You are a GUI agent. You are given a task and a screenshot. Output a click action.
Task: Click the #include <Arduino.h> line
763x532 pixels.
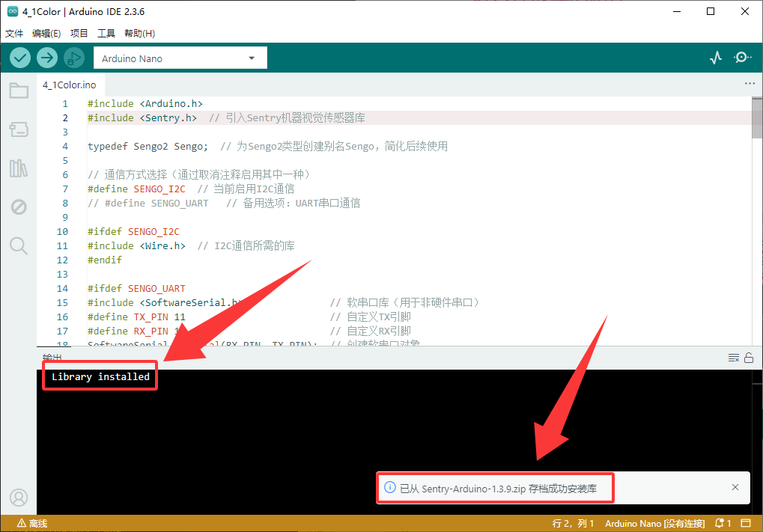[145, 103]
